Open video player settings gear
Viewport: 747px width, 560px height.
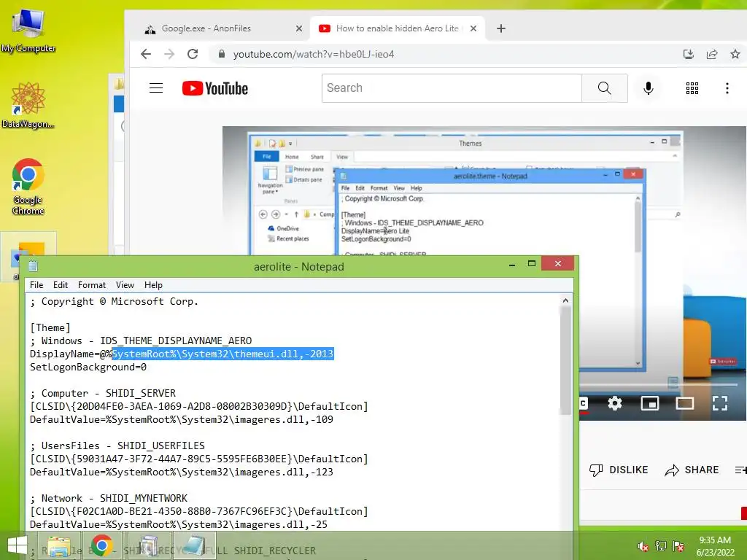[x=614, y=403]
